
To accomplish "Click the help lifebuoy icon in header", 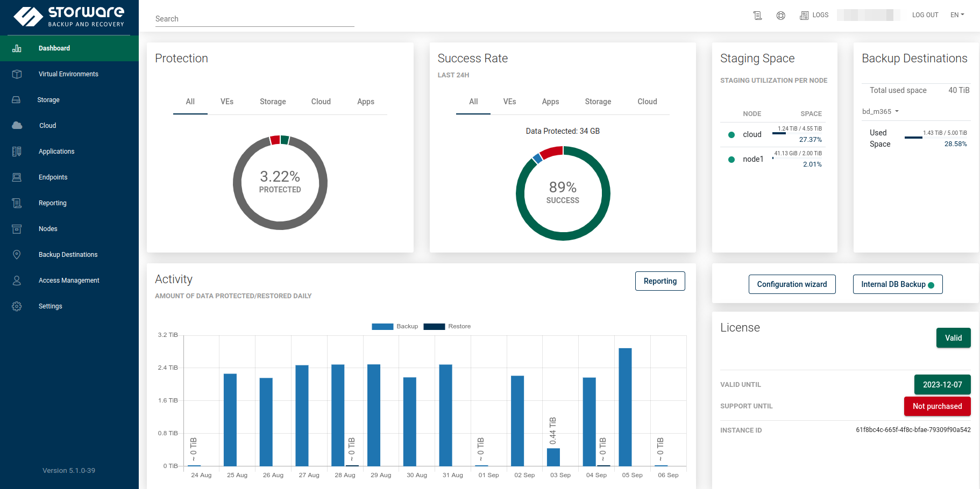I will pos(780,16).
